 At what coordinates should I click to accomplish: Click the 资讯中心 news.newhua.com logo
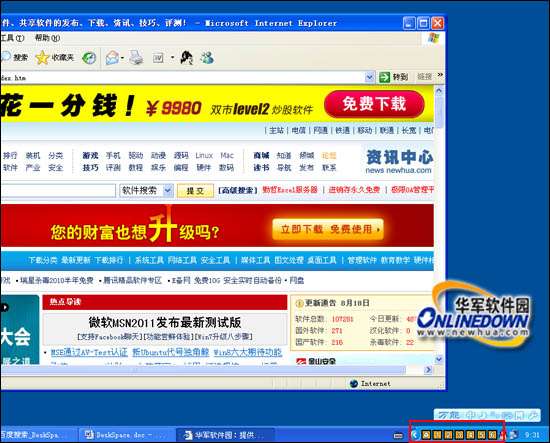click(x=399, y=162)
